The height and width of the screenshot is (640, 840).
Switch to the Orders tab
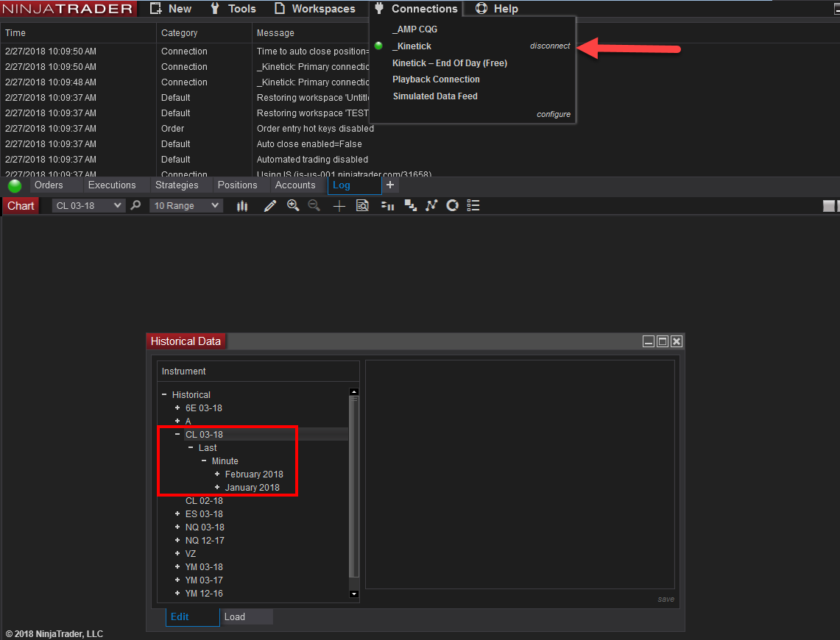(49, 185)
